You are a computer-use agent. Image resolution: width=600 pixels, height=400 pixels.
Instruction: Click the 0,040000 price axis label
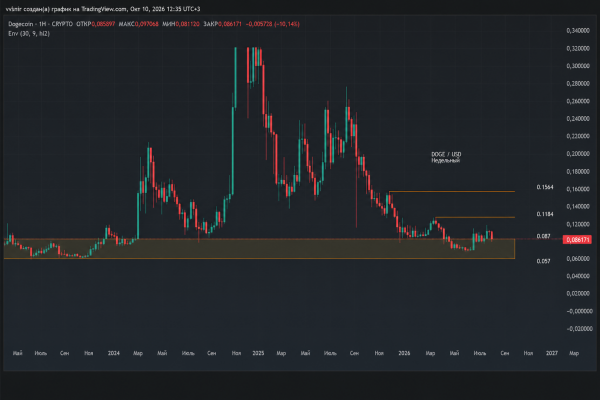click(578, 276)
